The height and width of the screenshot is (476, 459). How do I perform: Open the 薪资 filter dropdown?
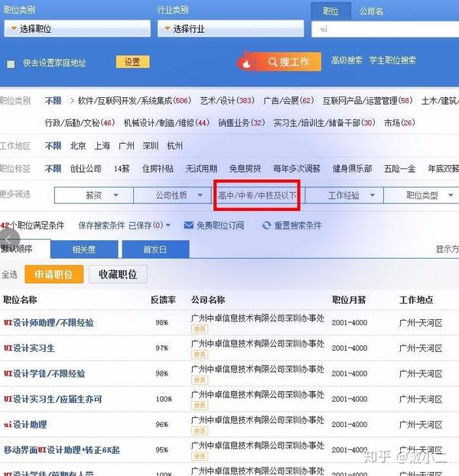coord(94,195)
